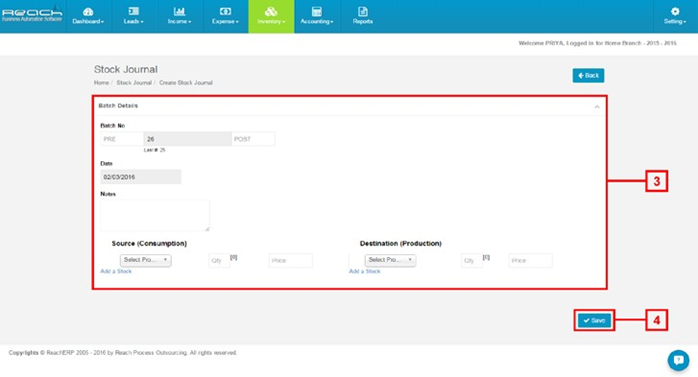Open the Dashboard menu
The height and width of the screenshot is (377, 698).
(x=88, y=16)
